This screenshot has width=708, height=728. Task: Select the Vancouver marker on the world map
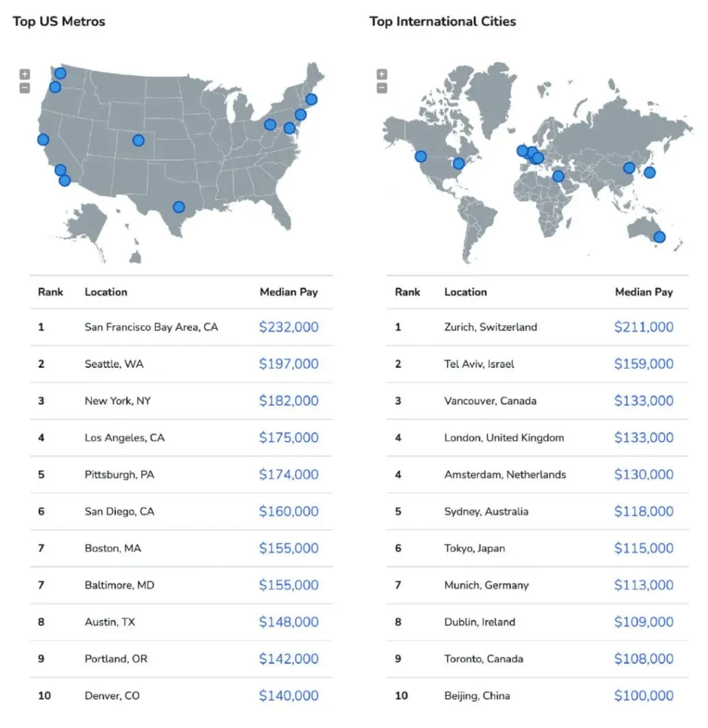[421, 156]
